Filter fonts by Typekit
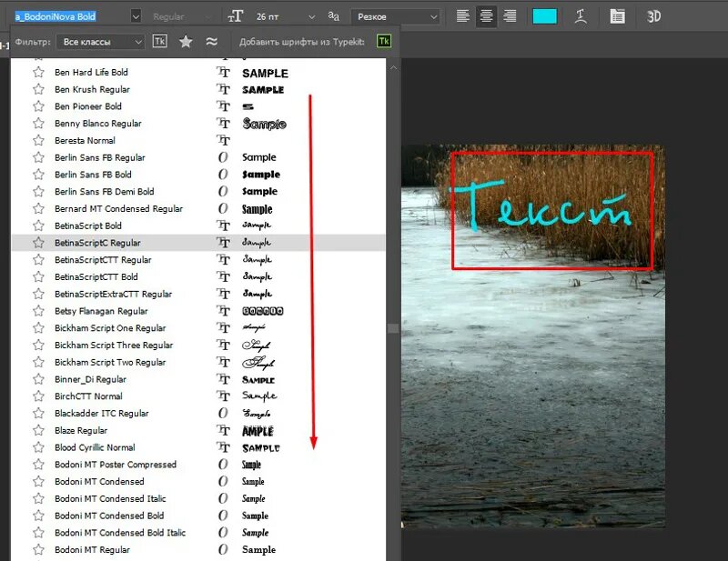 160,41
